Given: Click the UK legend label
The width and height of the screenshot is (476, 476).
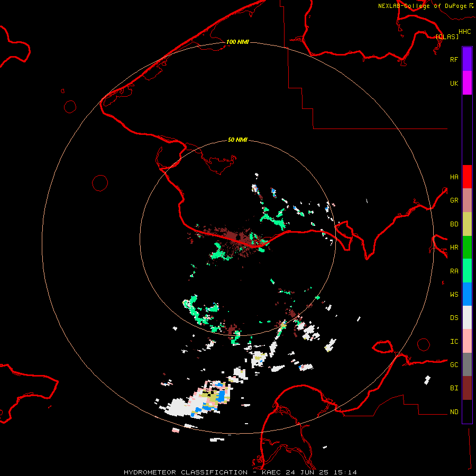Looking at the screenshot, I should tap(454, 83).
